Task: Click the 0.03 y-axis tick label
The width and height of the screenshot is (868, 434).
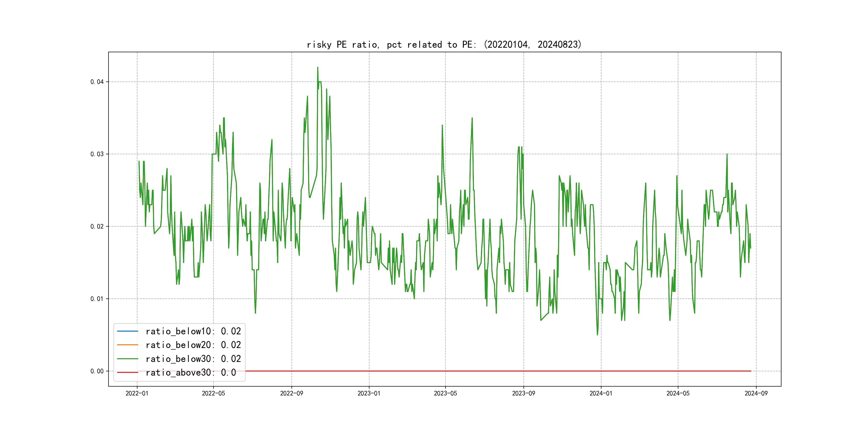Action: [97, 154]
